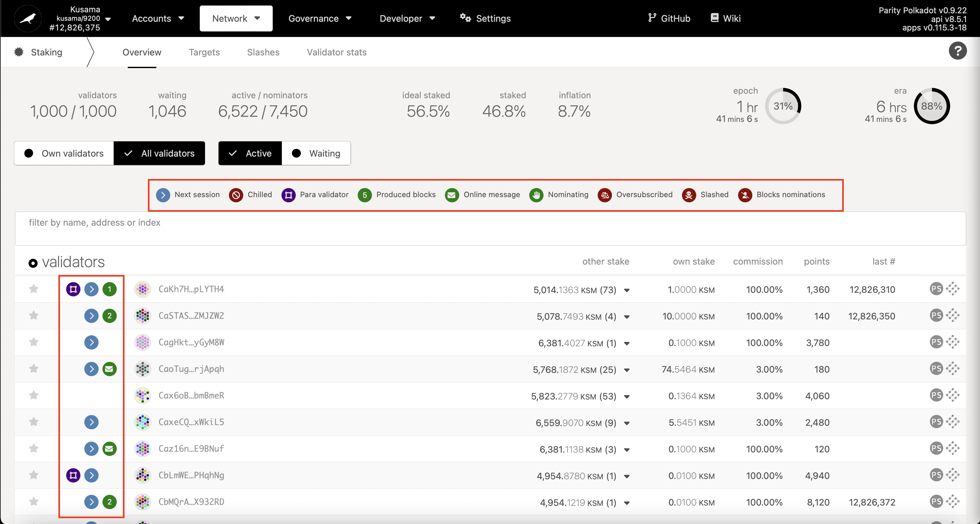Switch to the Targets tab
Image resolution: width=980 pixels, height=524 pixels.
pos(204,52)
